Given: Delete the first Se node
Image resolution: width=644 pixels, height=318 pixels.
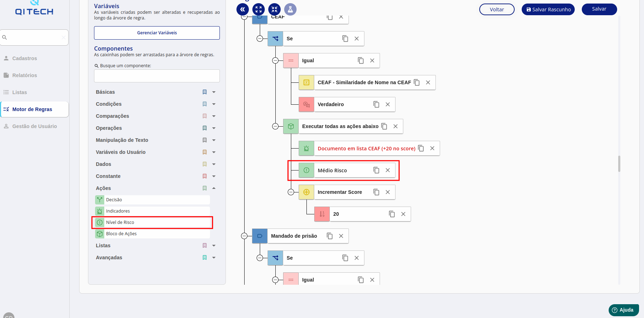Looking at the screenshot, I should click(357, 39).
